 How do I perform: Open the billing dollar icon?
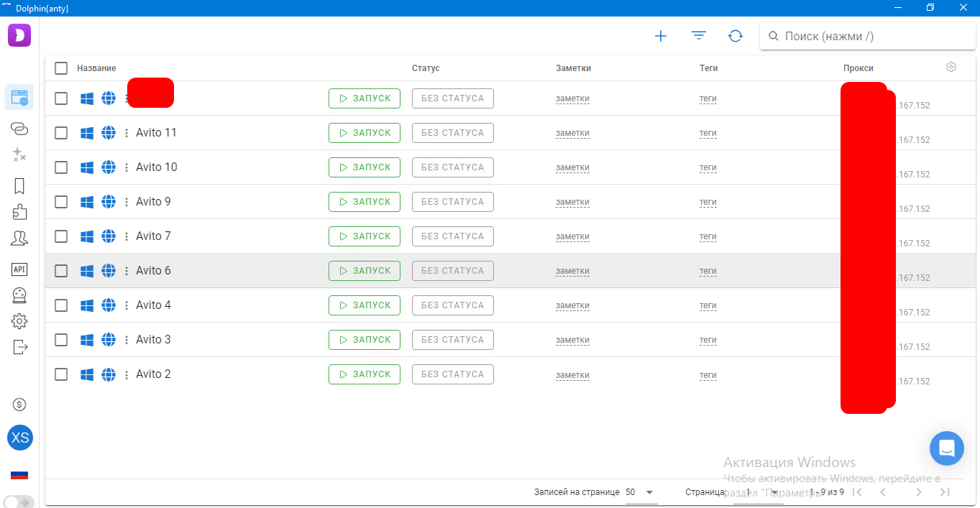[19, 405]
